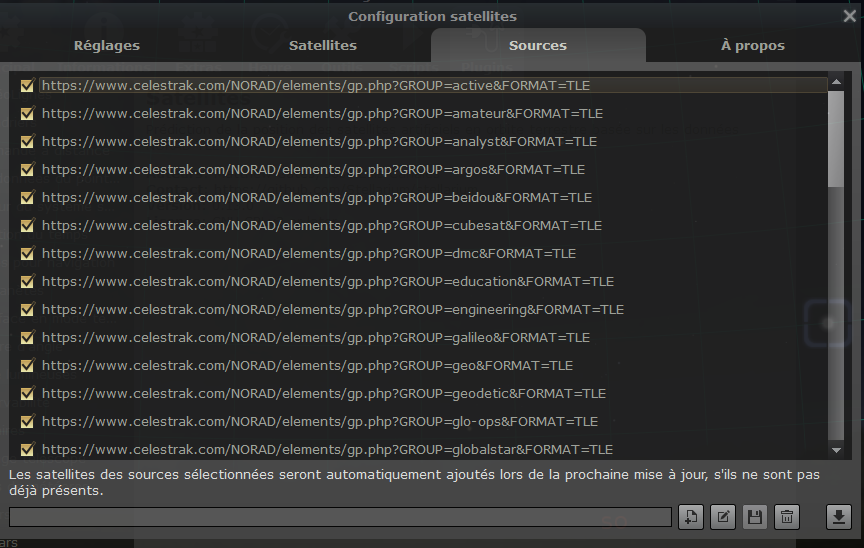Uncheck the GROUP=galileo source checkbox
This screenshot has height=548, width=864.
(x=27, y=338)
